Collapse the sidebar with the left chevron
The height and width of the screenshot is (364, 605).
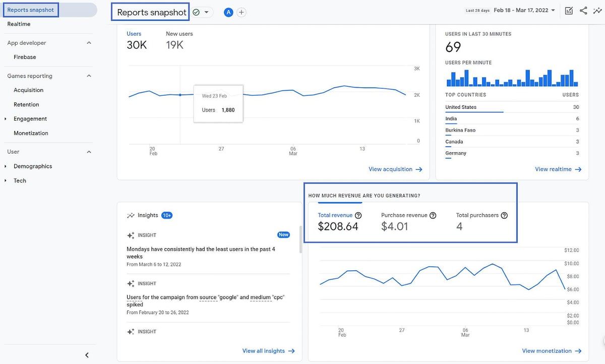[87, 355]
